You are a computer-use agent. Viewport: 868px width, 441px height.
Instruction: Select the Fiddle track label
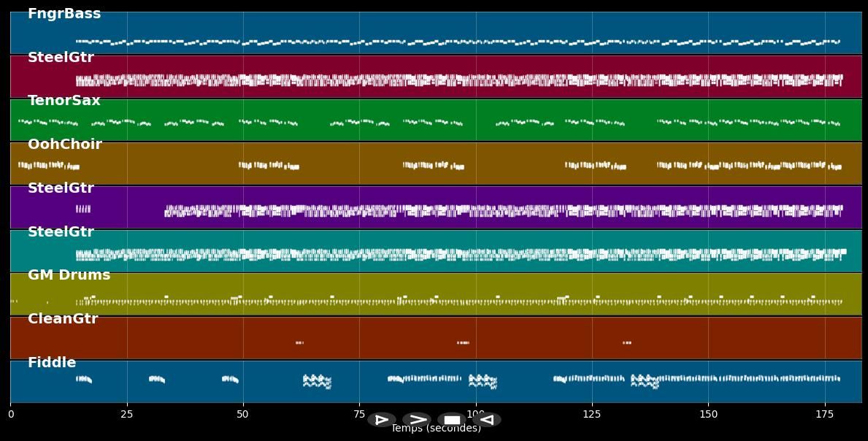tap(52, 363)
